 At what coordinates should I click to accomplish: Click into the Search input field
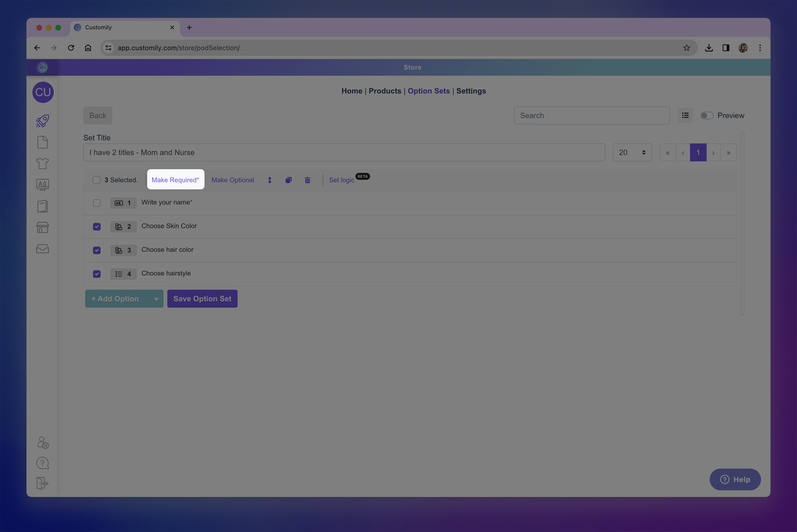coord(591,116)
